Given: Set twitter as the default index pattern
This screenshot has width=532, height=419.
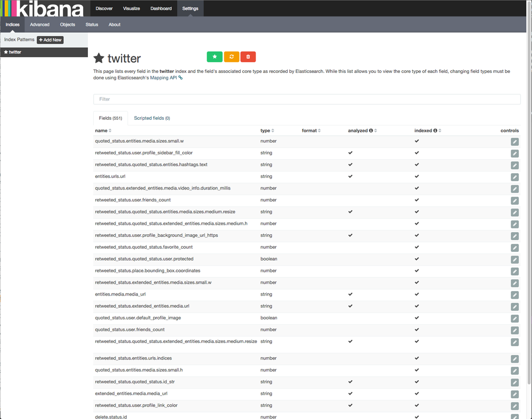Looking at the screenshot, I should point(215,56).
